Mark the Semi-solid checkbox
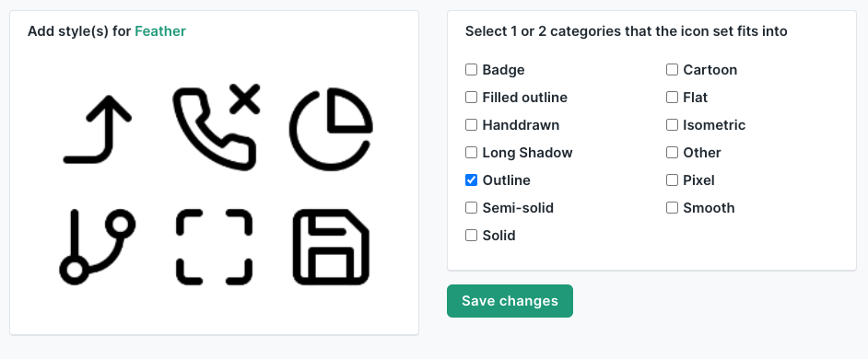 (x=471, y=208)
